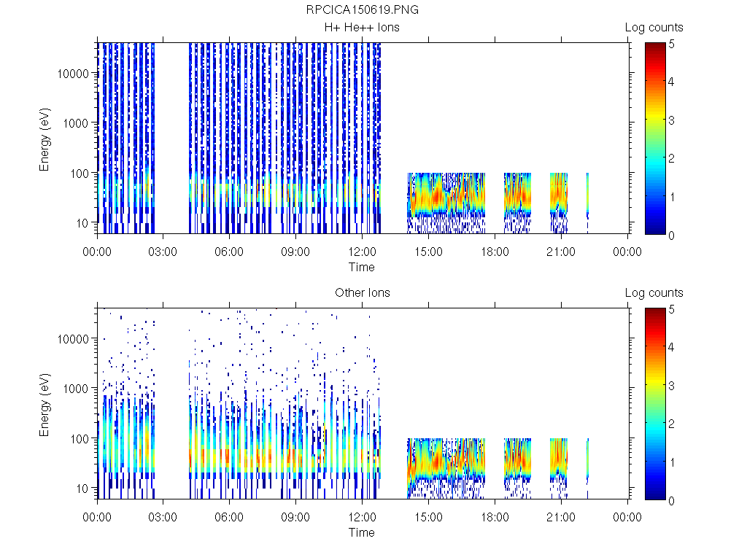This screenshot has width=747, height=560.
Task: Click the red top of the upper colorbar
Action: coord(654,47)
